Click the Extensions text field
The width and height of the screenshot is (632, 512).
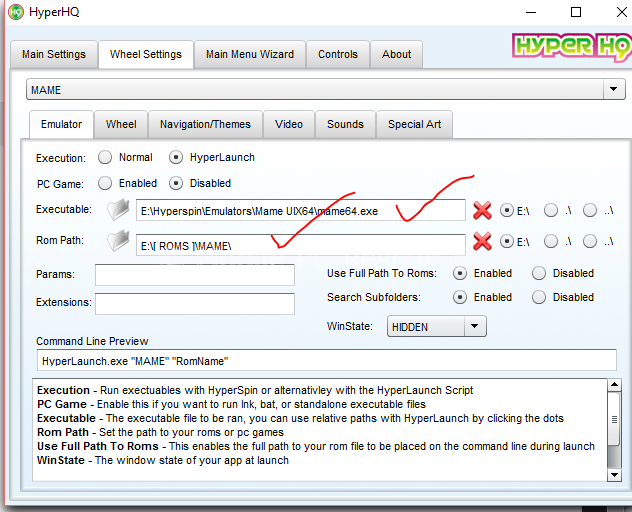coord(195,303)
